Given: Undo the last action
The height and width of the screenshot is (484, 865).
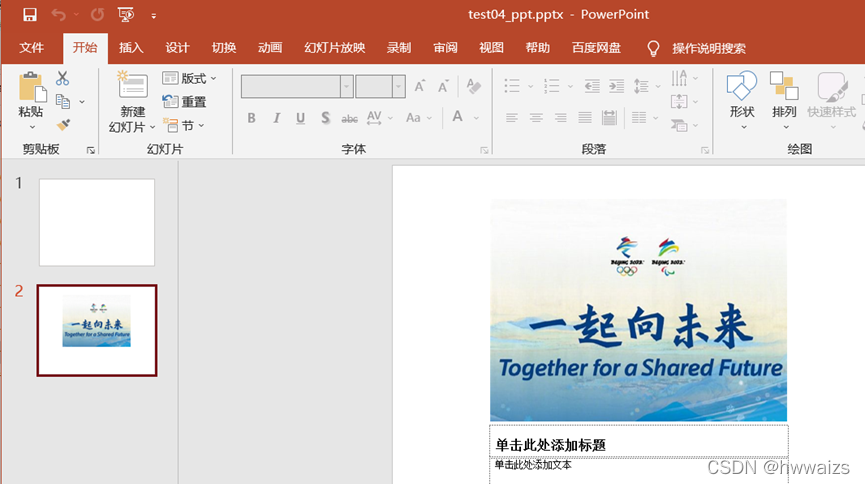Looking at the screenshot, I should [x=58, y=14].
